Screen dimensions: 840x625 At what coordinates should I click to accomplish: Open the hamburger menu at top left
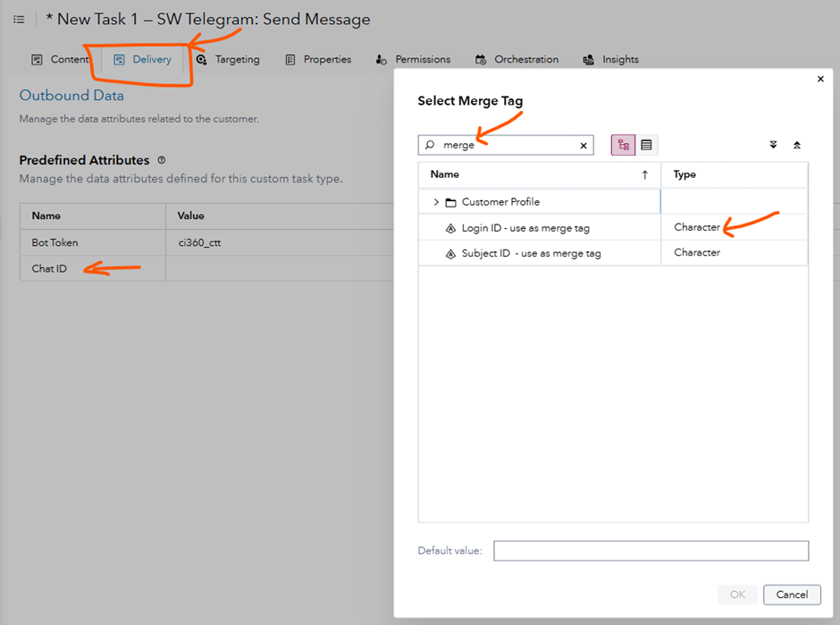point(18,19)
